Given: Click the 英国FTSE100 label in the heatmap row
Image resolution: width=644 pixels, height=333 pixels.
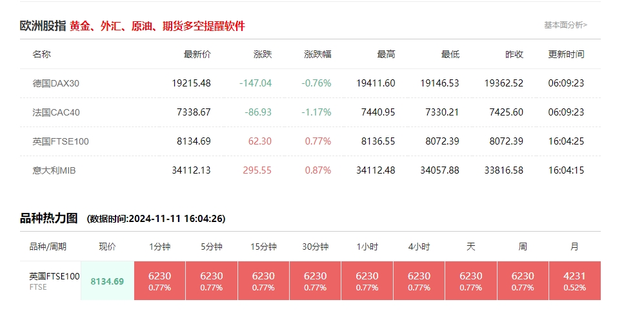Looking at the screenshot, I should click(54, 276).
